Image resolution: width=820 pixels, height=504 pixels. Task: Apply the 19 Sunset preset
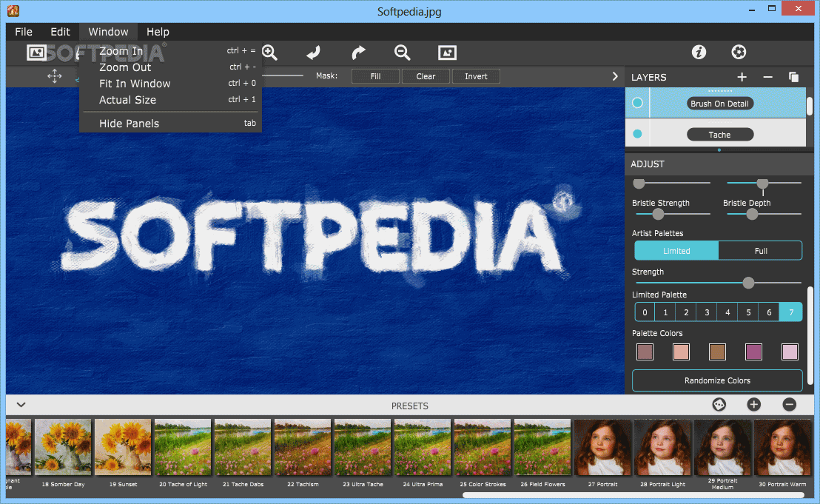(123, 448)
